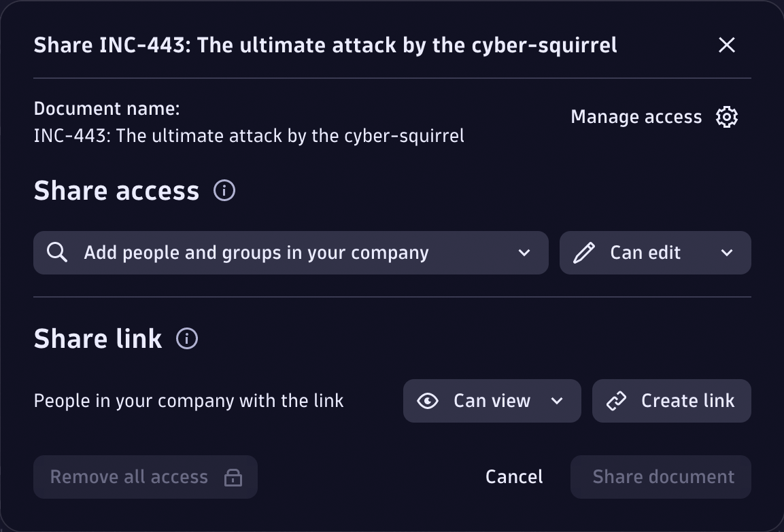Click the Share document button
Viewport: 784px width, 532px height.
point(663,477)
